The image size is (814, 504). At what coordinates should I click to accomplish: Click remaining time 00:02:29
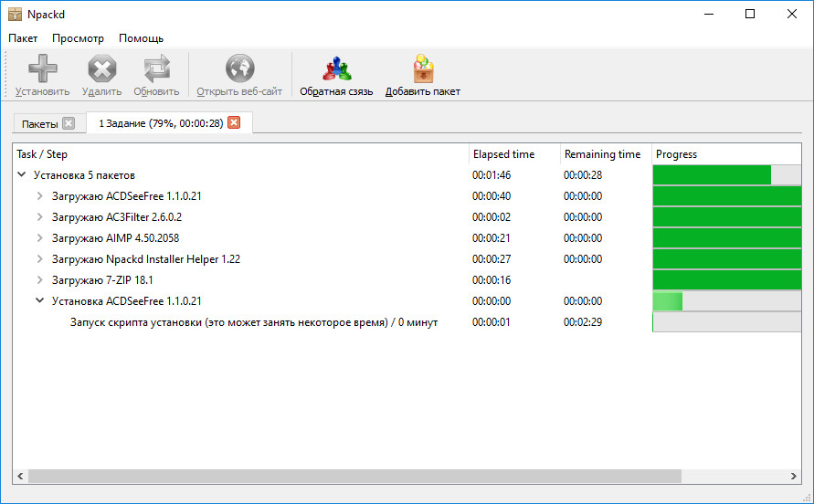point(583,322)
